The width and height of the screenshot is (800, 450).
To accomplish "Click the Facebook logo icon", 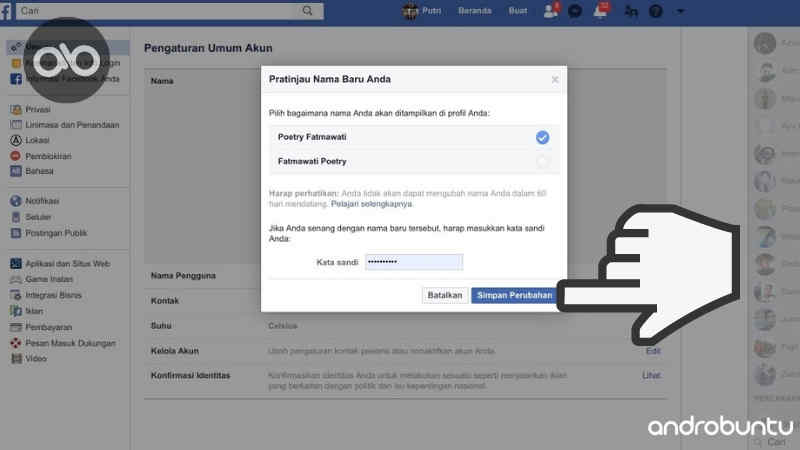I will 6,11.
